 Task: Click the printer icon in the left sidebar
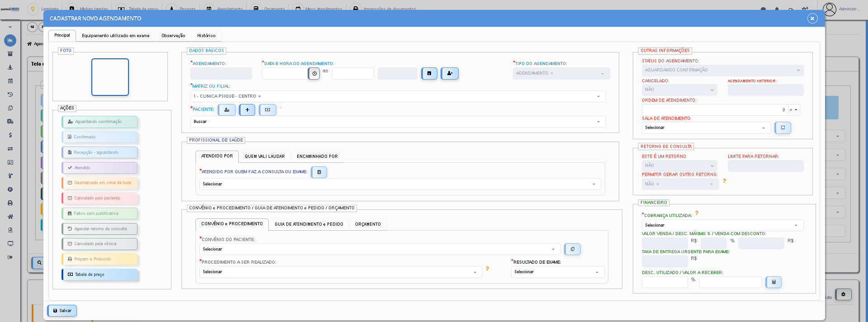(x=10, y=203)
